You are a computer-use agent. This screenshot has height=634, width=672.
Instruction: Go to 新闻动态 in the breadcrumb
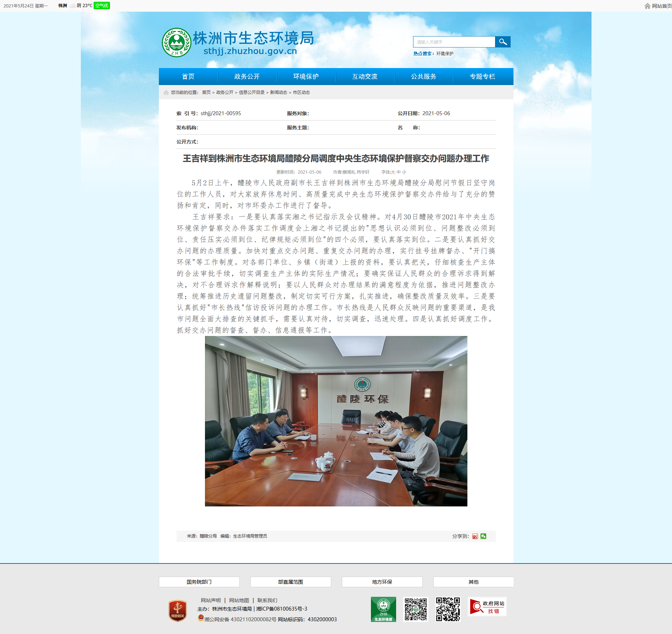279,92
